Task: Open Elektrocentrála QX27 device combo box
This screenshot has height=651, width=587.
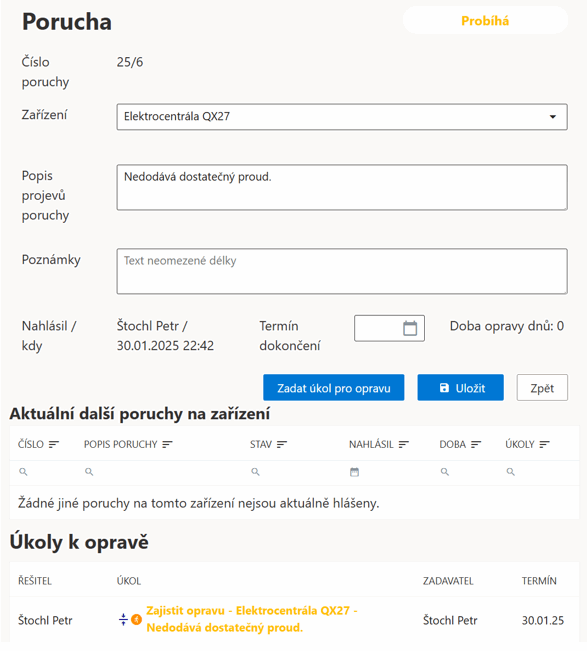Action: [x=342, y=117]
